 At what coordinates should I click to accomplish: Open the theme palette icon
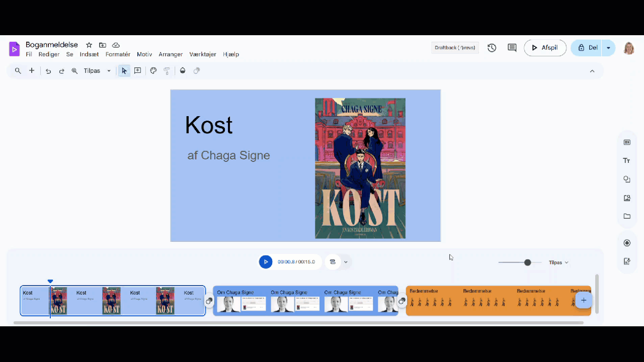pyautogui.click(x=153, y=71)
